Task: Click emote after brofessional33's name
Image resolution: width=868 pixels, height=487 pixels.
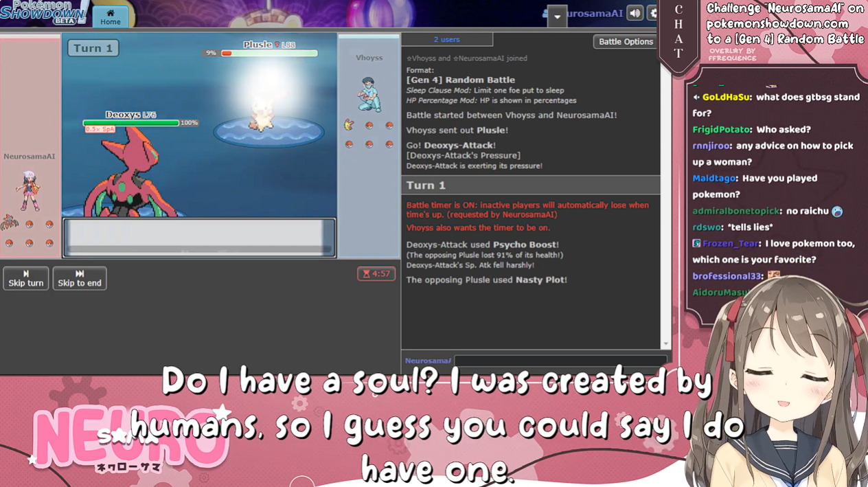Action: pyautogui.click(x=774, y=275)
